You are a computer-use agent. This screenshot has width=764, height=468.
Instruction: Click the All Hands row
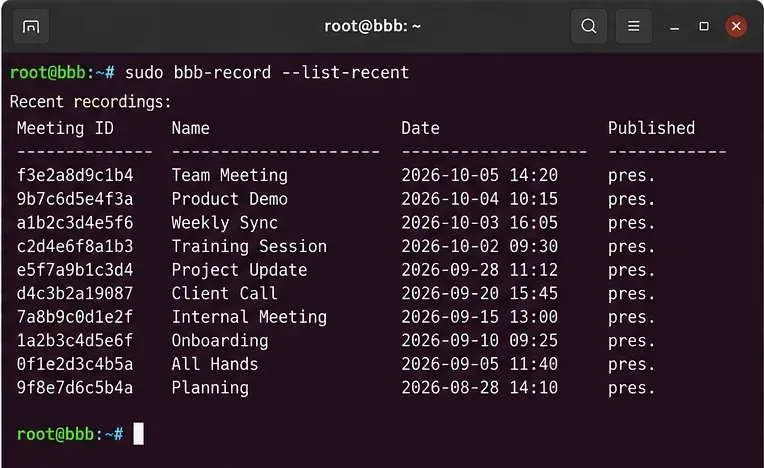click(x=336, y=364)
